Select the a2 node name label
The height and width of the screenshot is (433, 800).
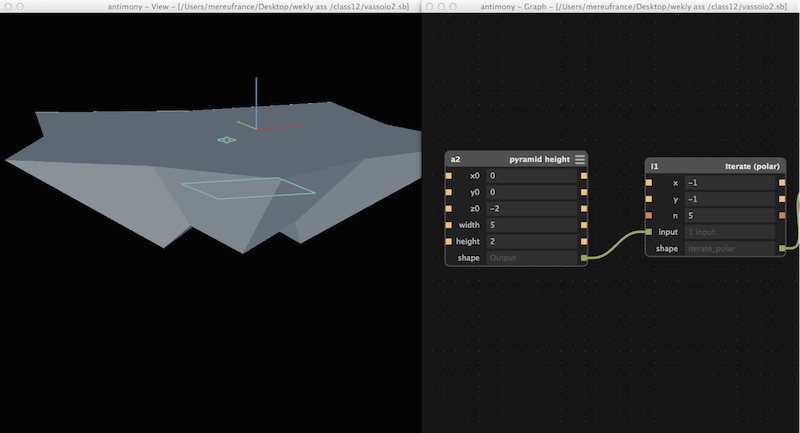point(455,160)
